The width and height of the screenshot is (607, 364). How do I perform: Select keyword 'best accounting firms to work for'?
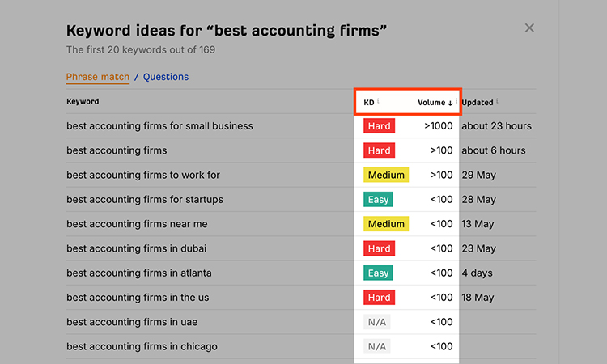[x=142, y=175]
